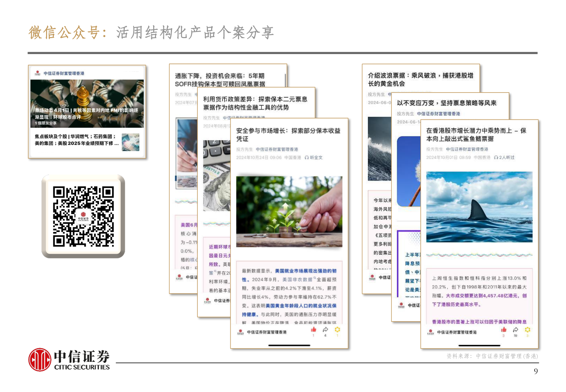Screen dimensions: 566x392
Task: Select the yellow wow icon showing count 1
Action: 337,329
